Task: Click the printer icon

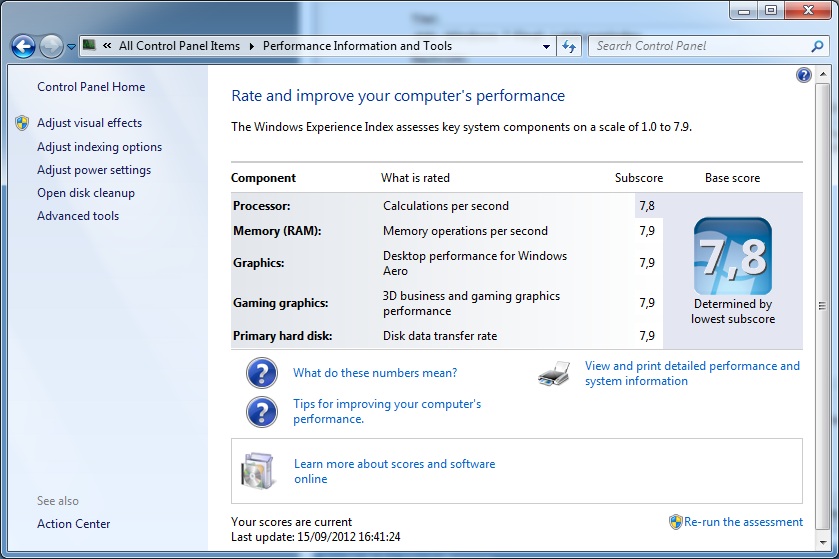Action: 554,373
